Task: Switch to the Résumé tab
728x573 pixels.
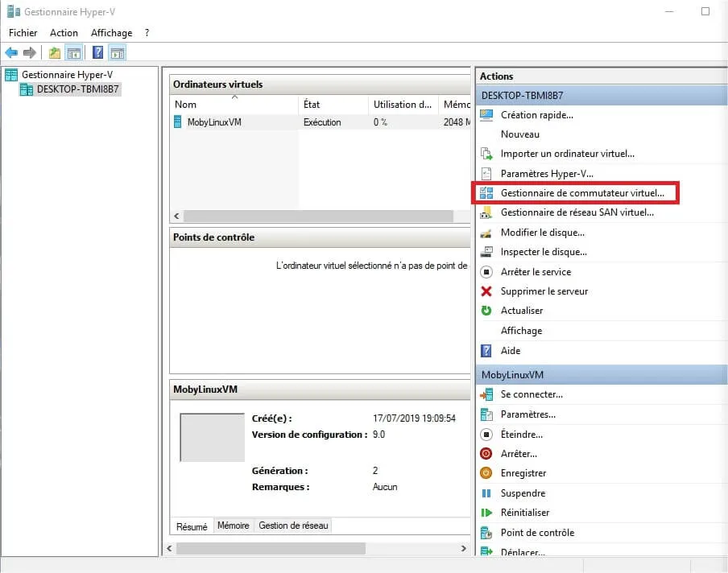Action: tap(192, 526)
